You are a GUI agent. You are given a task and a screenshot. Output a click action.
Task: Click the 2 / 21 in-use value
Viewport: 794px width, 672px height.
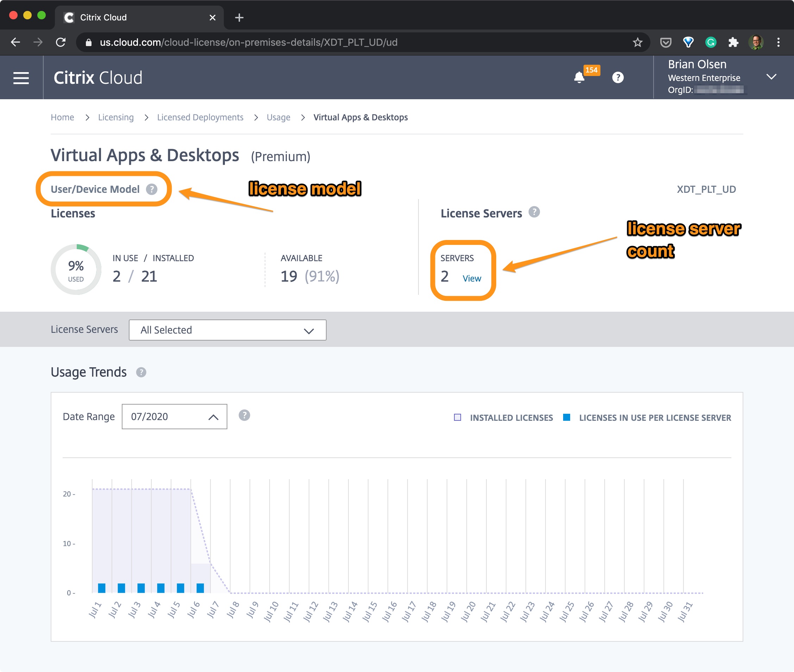pyautogui.click(x=135, y=276)
